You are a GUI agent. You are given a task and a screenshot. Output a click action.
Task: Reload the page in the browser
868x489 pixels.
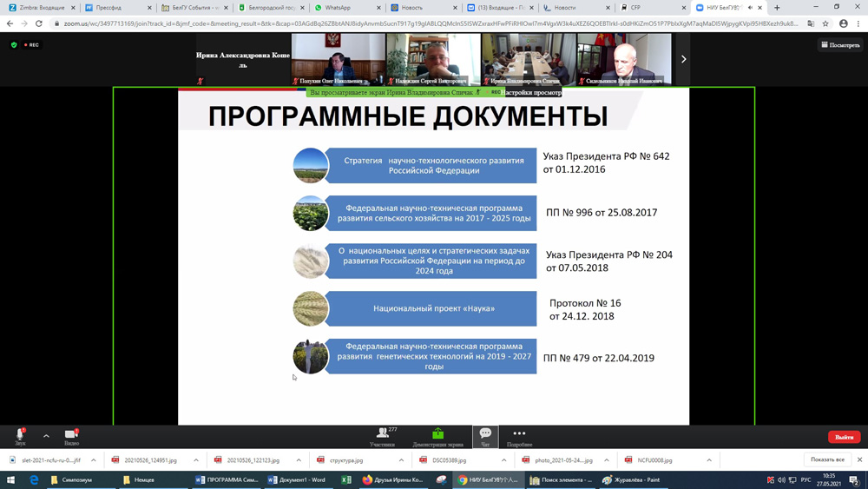(39, 23)
